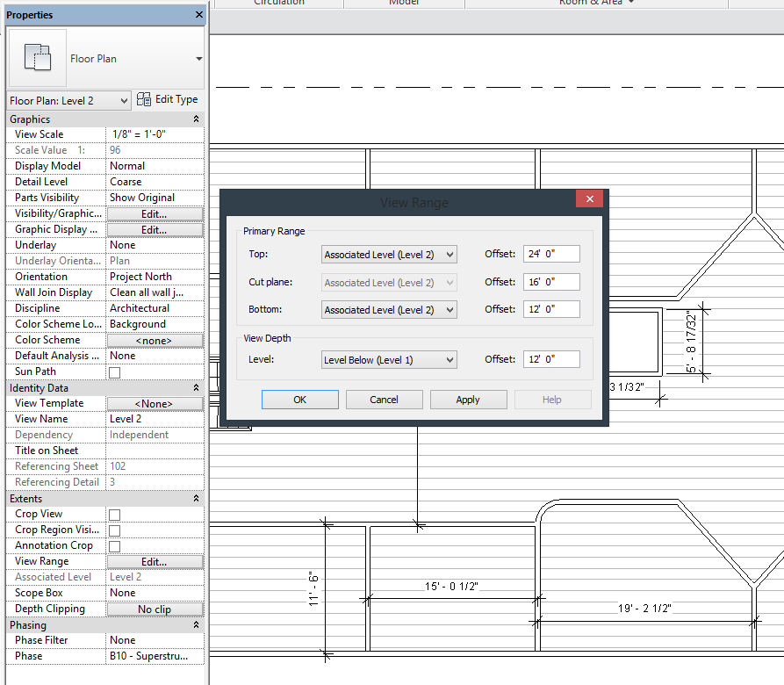
Task: Open the Floor Plan: Level 2 view selector
Action: coord(69,101)
